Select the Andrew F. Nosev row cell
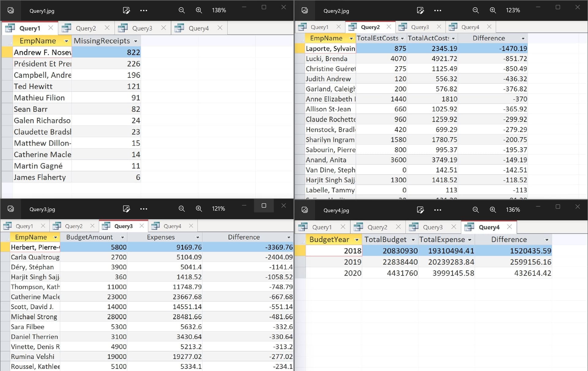Screen dimensions: 588x371 42,52
